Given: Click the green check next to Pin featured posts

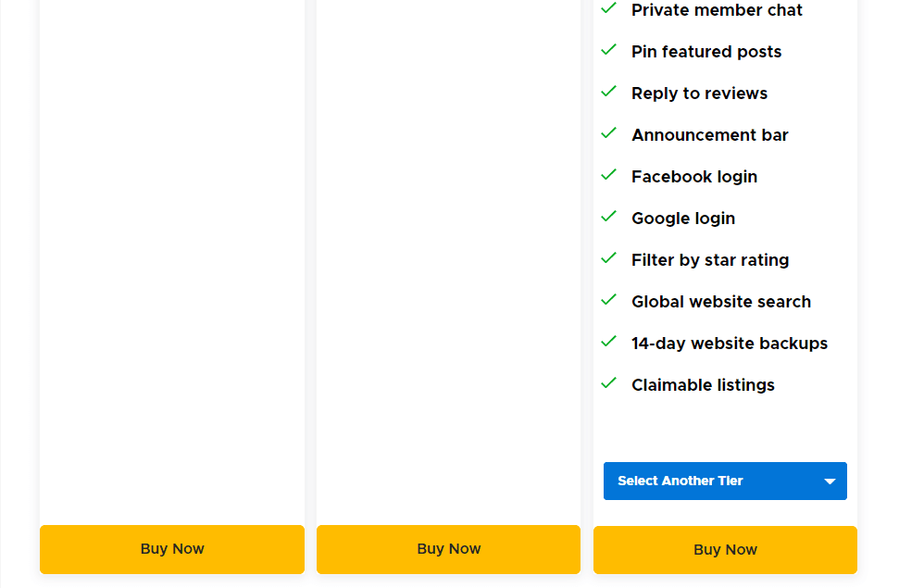Looking at the screenshot, I should tap(608, 50).
